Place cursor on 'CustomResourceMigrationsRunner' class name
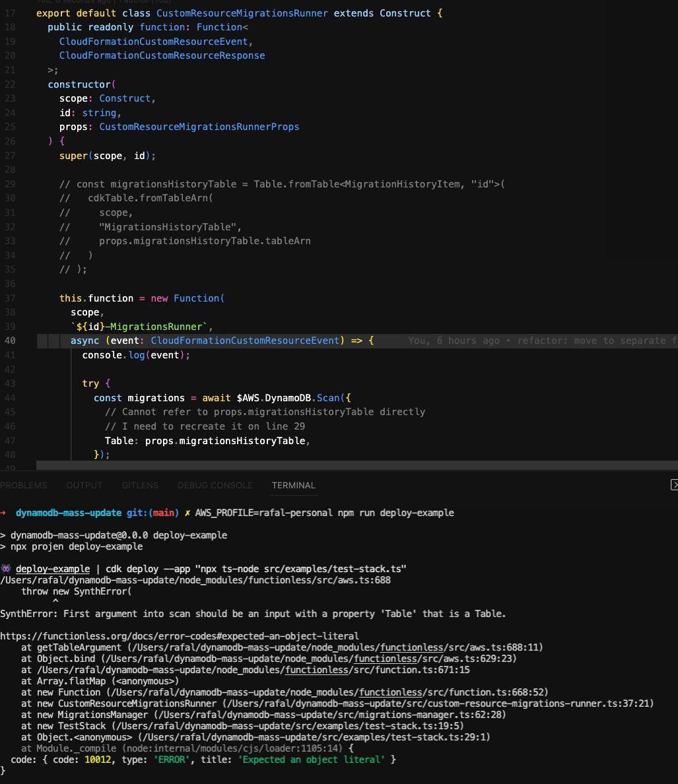This screenshot has height=784, width=678. pos(242,13)
